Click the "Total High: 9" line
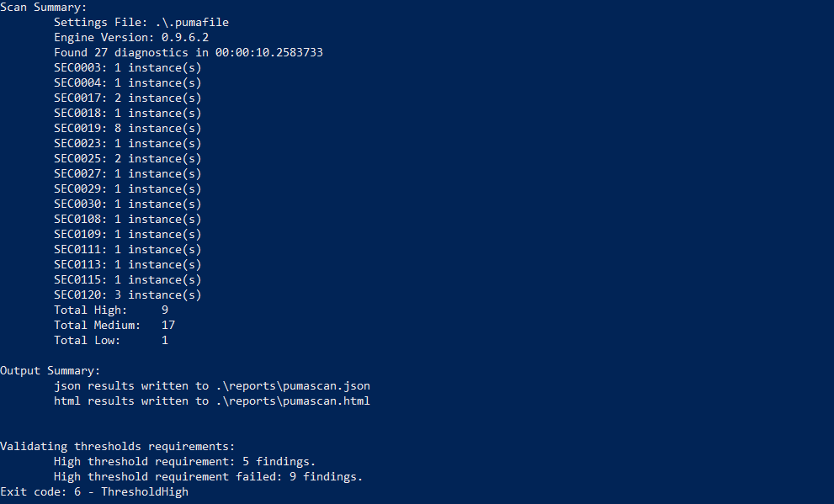The height and width of the screenshot is (504, 834). (110, 310)
